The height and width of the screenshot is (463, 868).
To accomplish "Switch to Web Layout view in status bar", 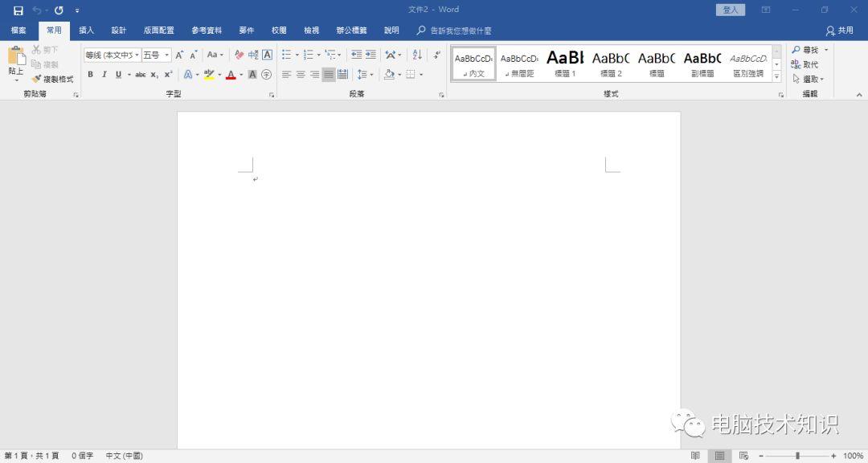I will [x=744, y=456].
